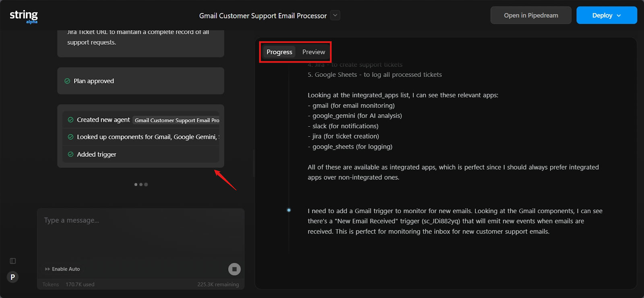The height and width of the screenshot is (298, 644).
Task: Open the P user avatar
Action: pos(13,277)
